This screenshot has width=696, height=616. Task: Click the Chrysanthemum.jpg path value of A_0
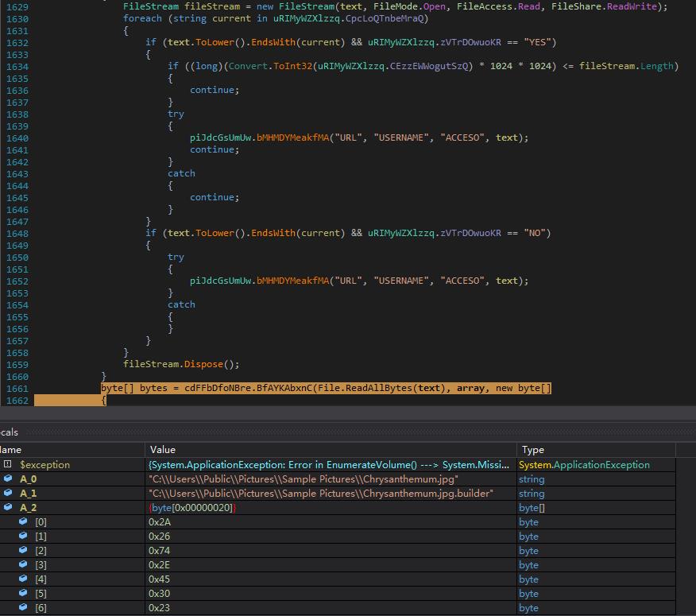tap(304, 478)
